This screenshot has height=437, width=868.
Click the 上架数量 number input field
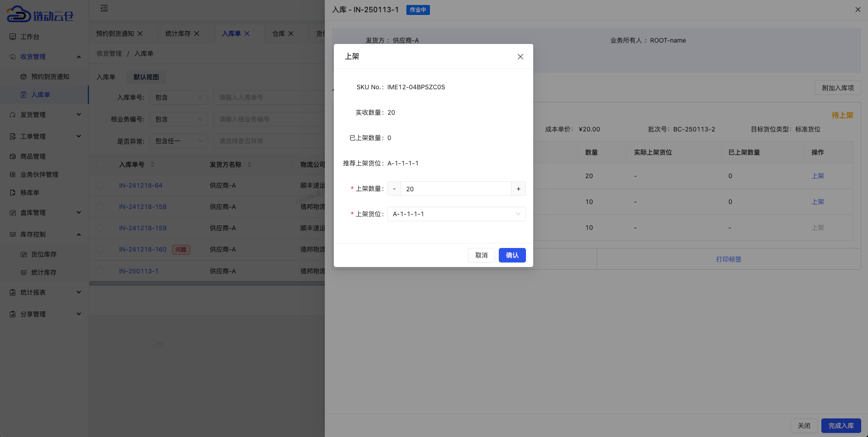[x=455, y=189]
